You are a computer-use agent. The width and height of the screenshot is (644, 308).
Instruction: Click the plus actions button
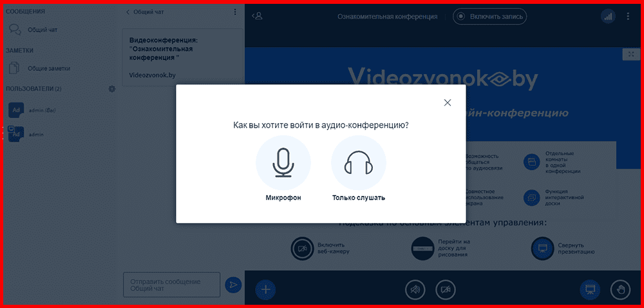265,289
